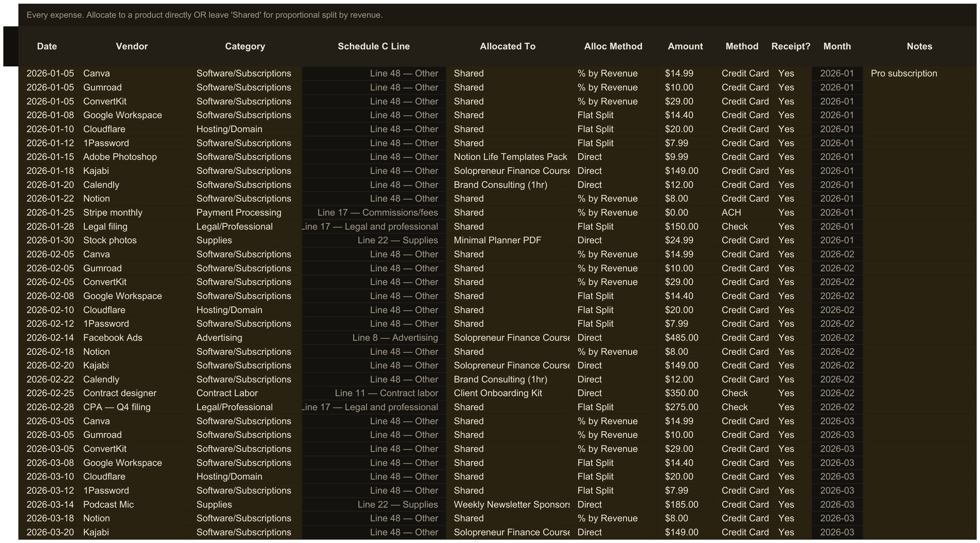
Task: Select the 2026-02-05 Canva Month 2026-02 cell
Action: click(837, 254)
